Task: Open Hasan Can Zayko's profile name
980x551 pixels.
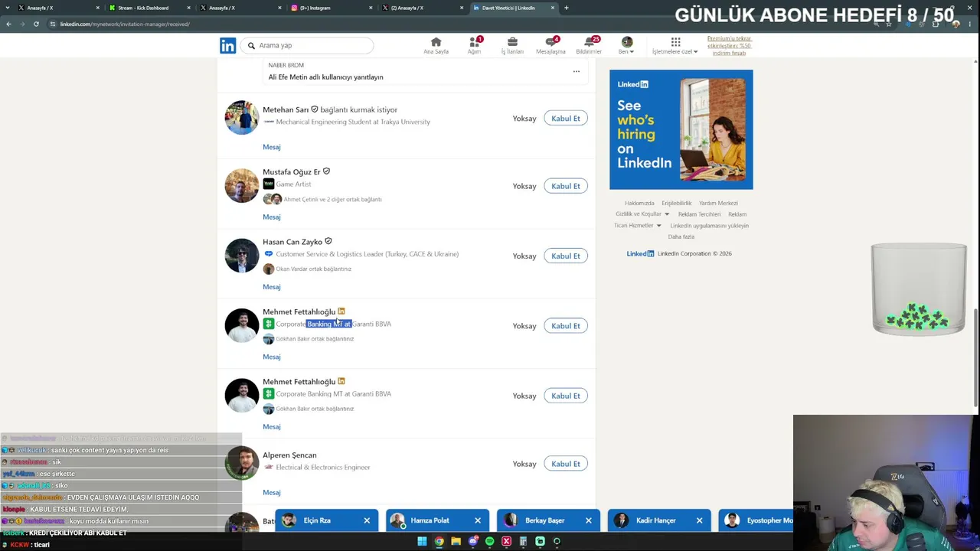Action: 292,242
